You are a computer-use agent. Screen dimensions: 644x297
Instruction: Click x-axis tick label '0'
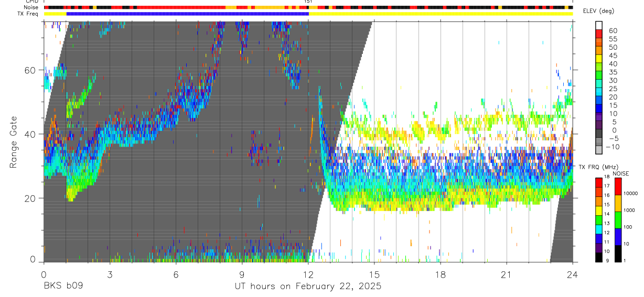click(44, 274)
